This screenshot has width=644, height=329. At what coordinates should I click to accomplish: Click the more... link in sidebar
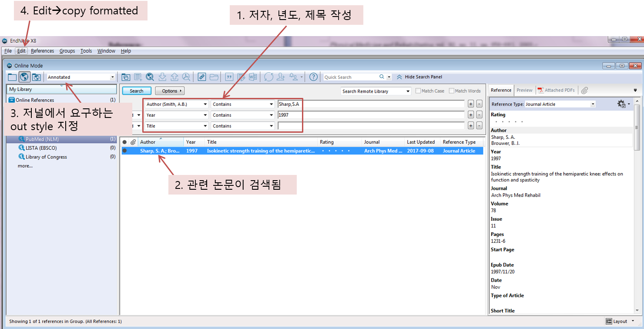[25, 166]
